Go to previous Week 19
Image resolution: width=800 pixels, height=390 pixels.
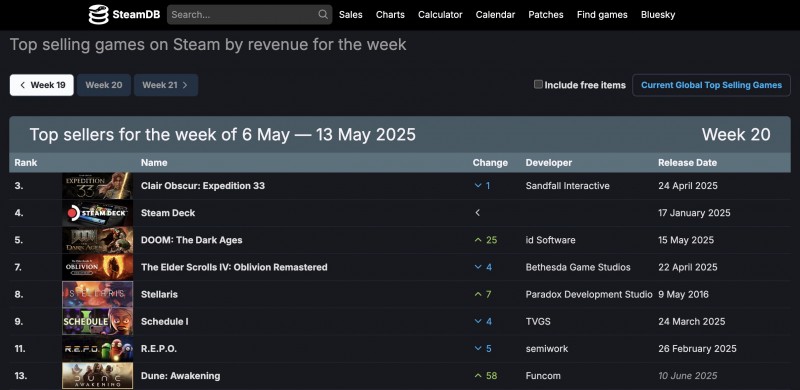(x=42, y=85)
